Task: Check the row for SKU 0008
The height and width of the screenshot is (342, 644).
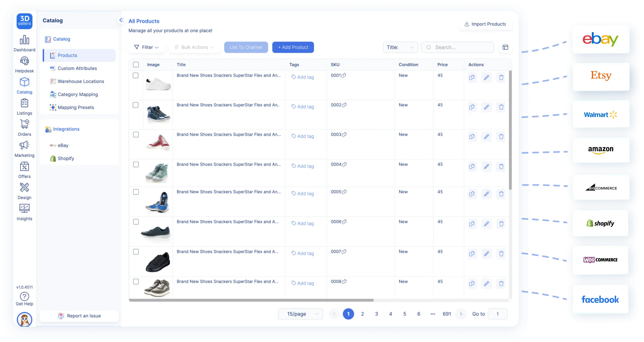Action: [x=136, y=282]
